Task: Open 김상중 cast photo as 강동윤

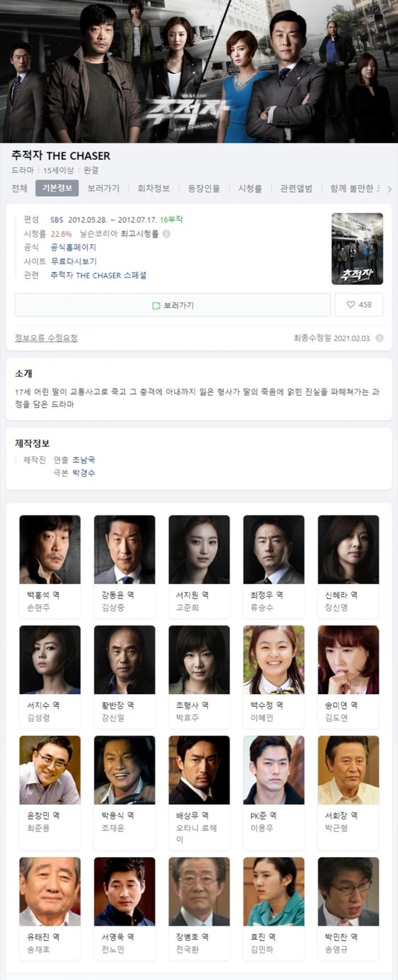Action: coord(125,549)
